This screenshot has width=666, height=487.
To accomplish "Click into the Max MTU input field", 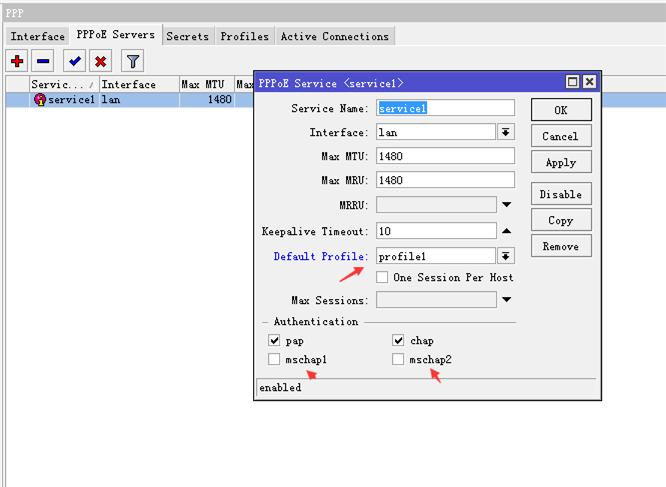I will click(x=445, y=156).
